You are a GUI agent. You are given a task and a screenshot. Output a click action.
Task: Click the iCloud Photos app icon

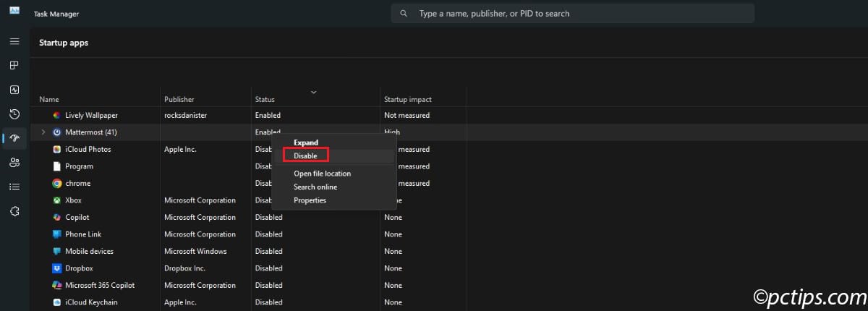coord(57,149)
